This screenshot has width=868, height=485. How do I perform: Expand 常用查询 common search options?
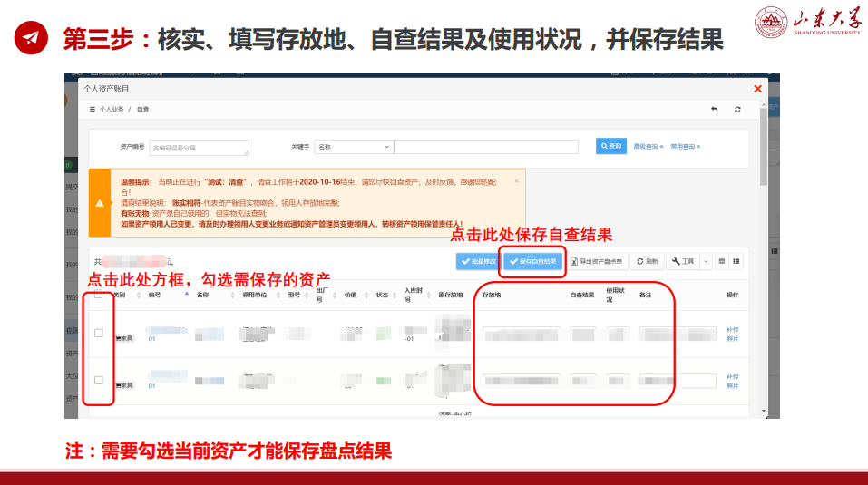tap(685, 146)
